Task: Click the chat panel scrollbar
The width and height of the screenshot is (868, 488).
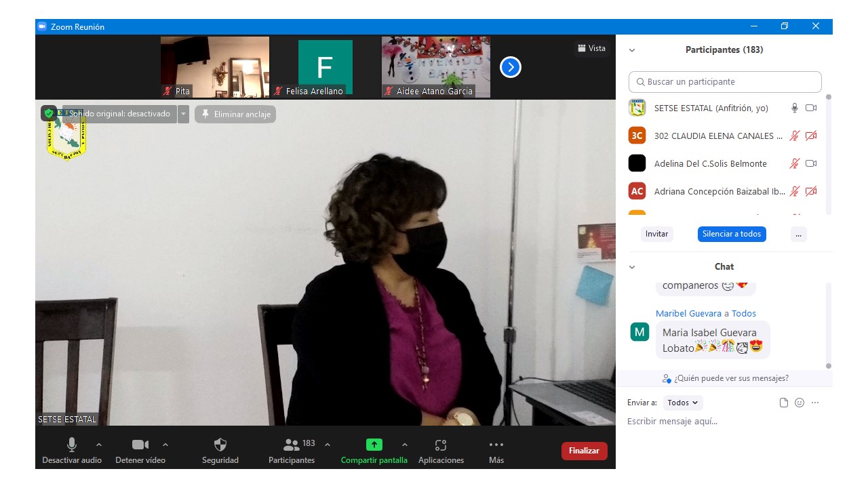Action: [828, 325]
